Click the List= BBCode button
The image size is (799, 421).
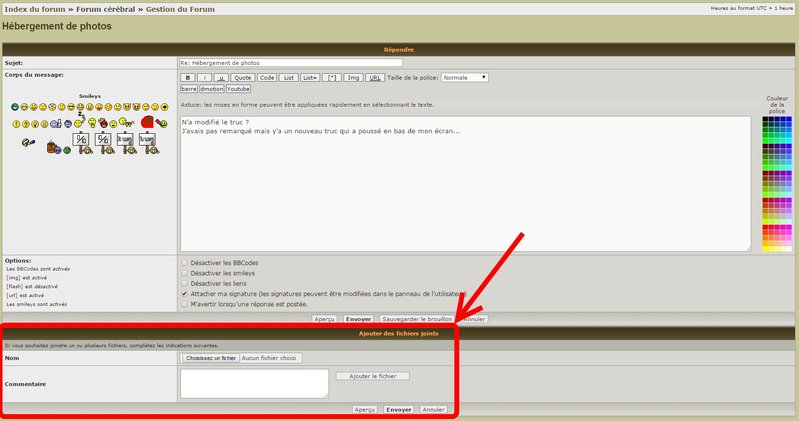(310, 77)
